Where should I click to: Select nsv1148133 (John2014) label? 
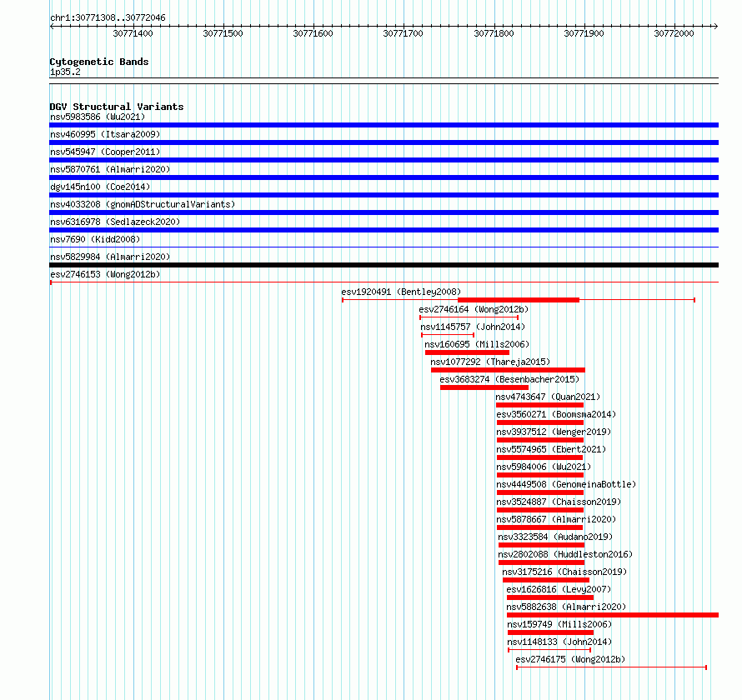pos(559,642)
